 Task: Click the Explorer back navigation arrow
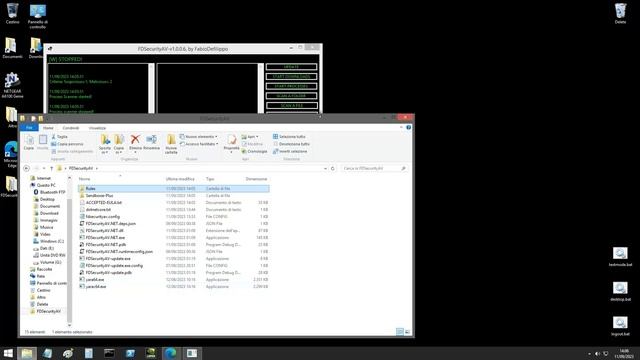pos(27,168)
